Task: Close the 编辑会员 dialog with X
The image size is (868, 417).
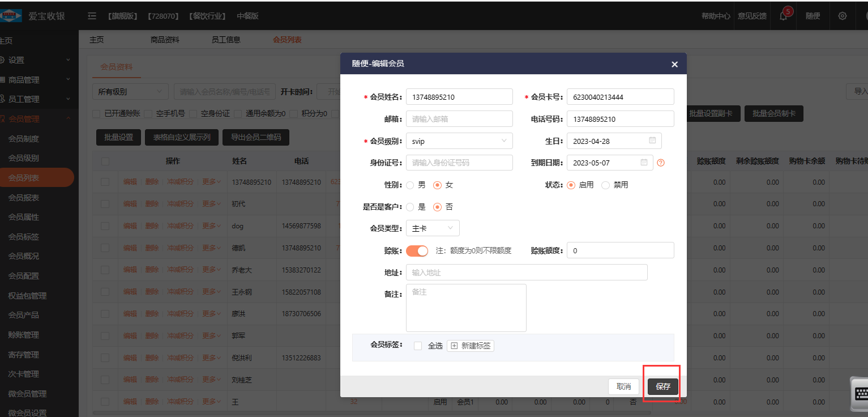Action: coord(674,64)
